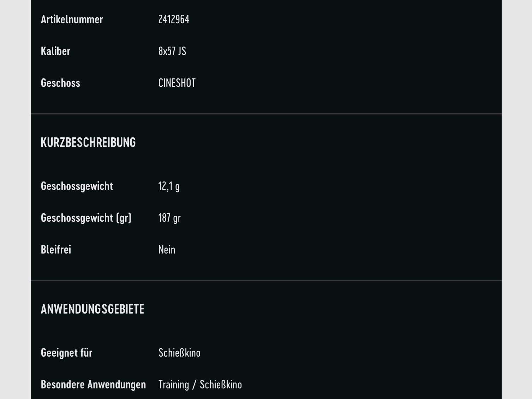This screenshot has width=532, height=399.
Task: Select the Schießkino value beside Geeignet für
Action: (179, 353)
